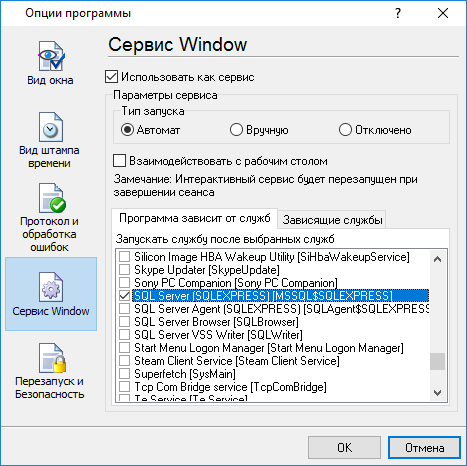The width and height of the screenshot is (467, 466).
Task: Set startup type to Отключено
Action: coord(345,130)
